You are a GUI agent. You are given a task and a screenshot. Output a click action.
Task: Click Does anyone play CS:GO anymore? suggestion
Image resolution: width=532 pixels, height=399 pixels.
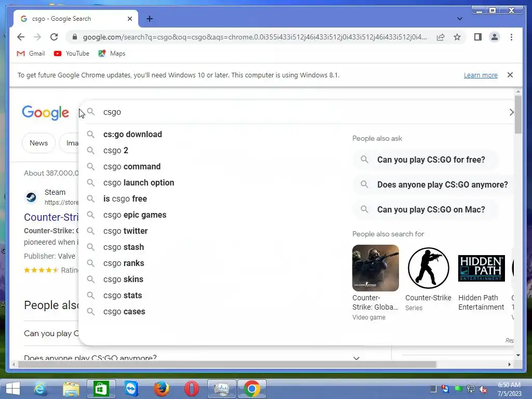coord(433,184)
